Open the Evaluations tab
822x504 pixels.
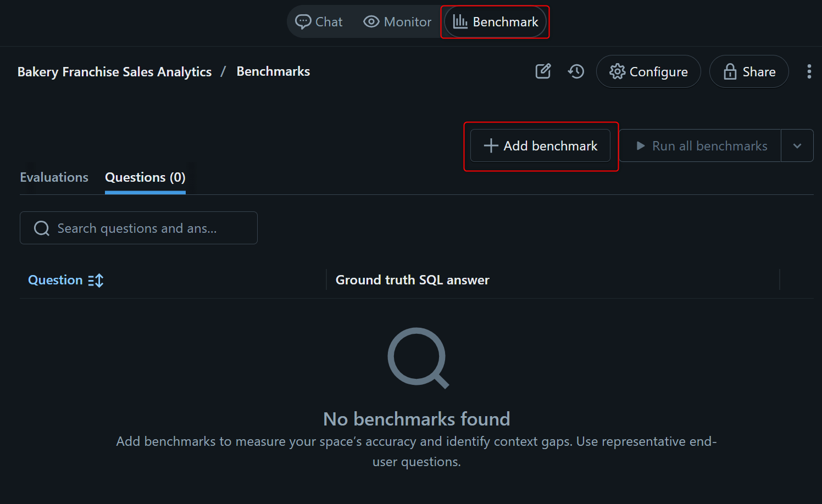54,177
